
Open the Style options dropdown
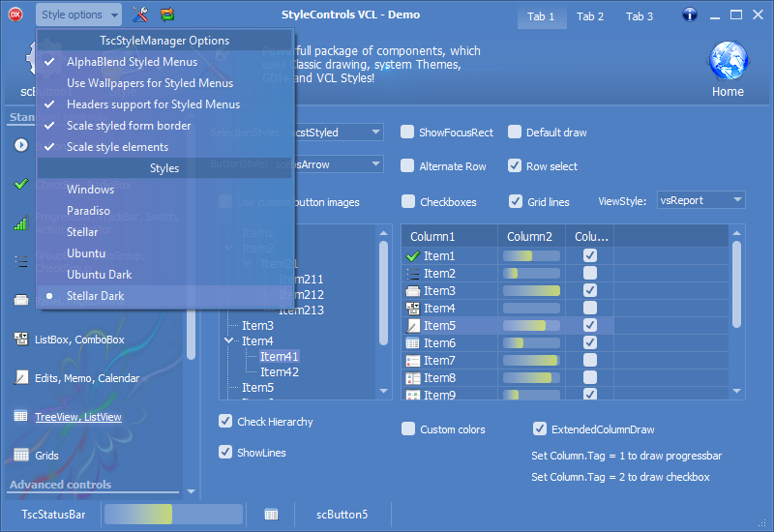(78, 15)
